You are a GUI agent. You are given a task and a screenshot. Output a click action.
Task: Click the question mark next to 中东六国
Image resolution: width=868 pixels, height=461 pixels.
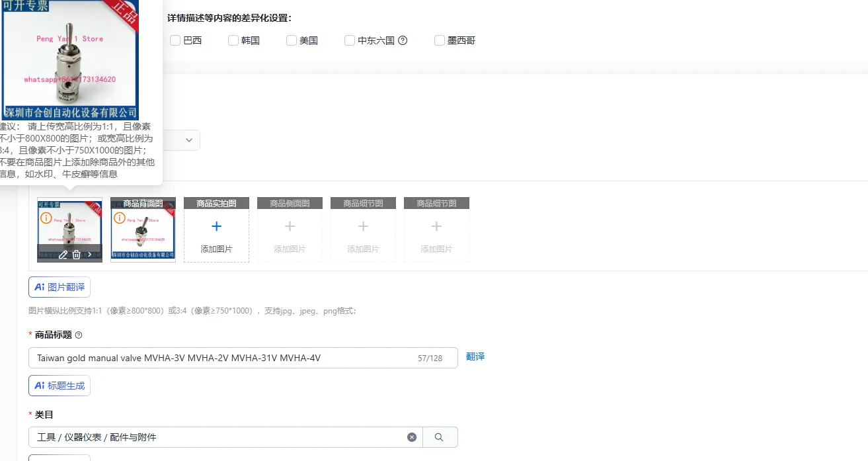click(402, 40)
